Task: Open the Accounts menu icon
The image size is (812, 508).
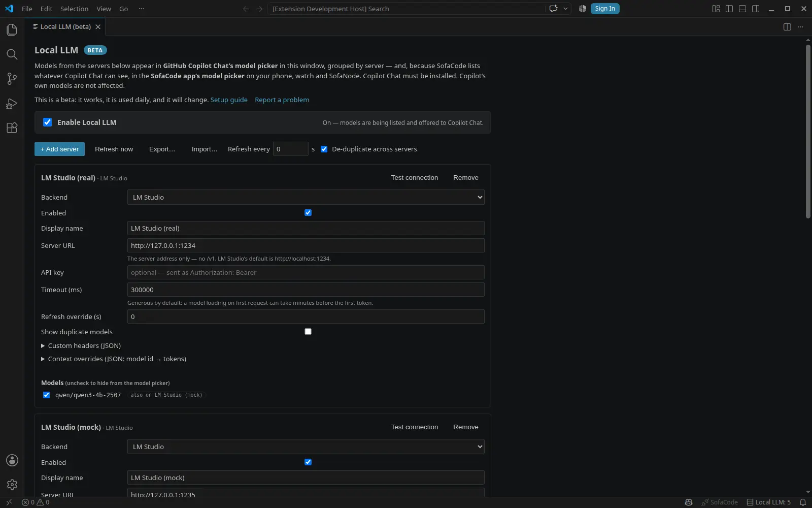Action: click(12, 460)
